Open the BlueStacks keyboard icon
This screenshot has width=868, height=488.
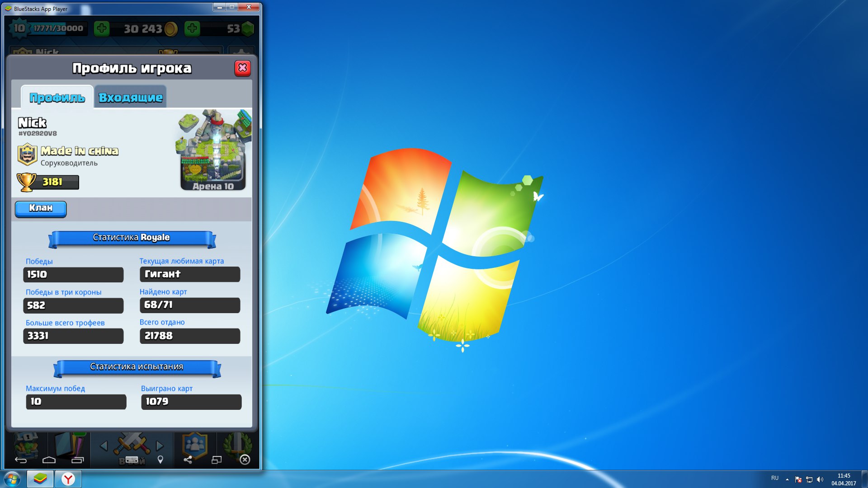pyautogui.click(x=132, y=460)
